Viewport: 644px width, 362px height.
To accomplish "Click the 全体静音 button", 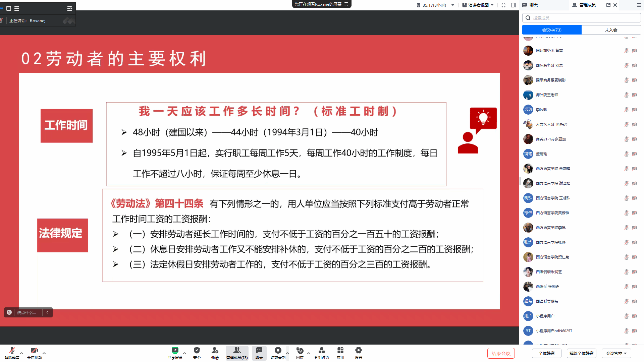I will pyautogui.click(x=546, y=353).
